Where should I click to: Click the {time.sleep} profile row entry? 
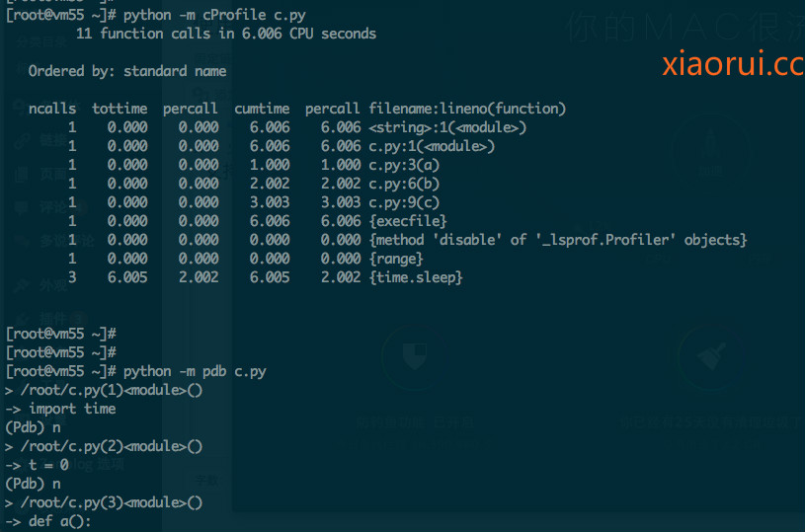[416, 278]
